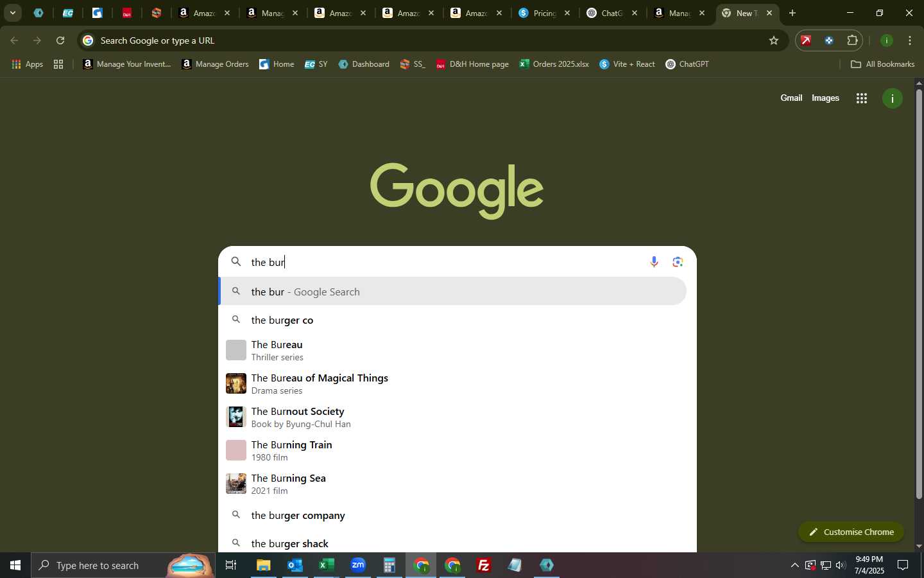924x578 pixels.
Task: Close the ChatGPT tab
Action: 635,13
